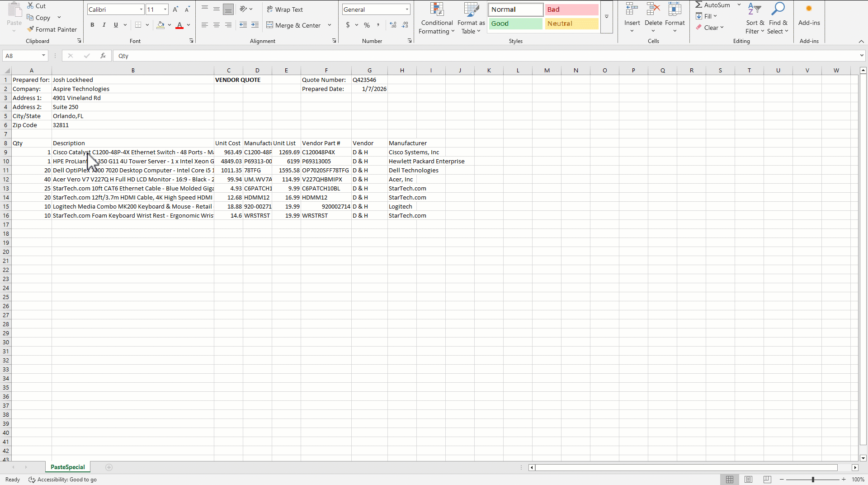Viewport: 868px width, 485px height.
Task: Click the Increase Font Size icon
Action: pos(175,10)
